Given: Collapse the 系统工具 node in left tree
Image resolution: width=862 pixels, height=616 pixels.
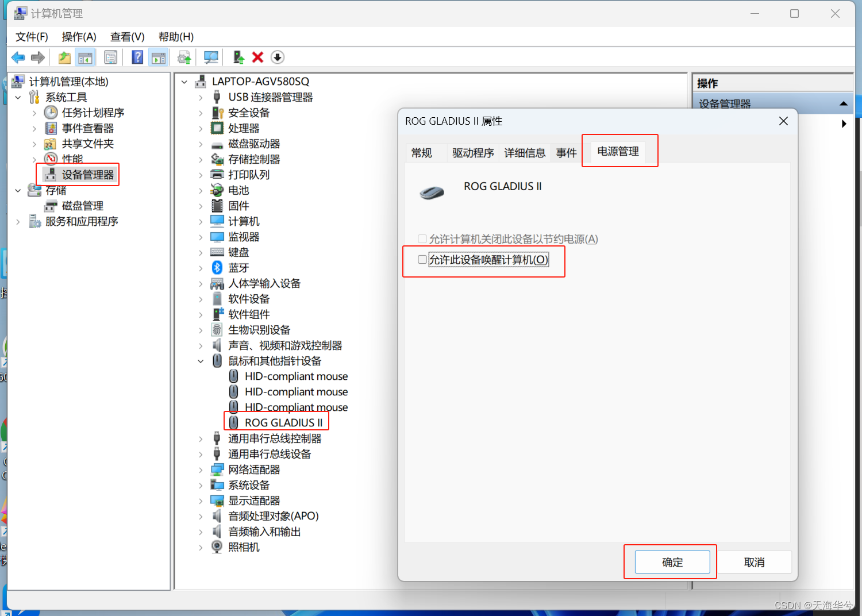Looking at the screenshot, I should click(18, 98).
